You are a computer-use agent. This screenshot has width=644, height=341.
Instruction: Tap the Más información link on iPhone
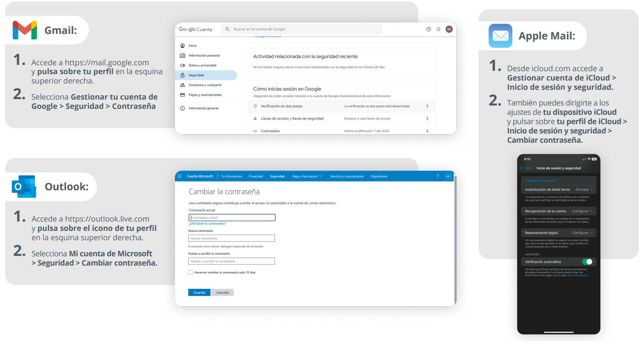click(x=578, y=275)
